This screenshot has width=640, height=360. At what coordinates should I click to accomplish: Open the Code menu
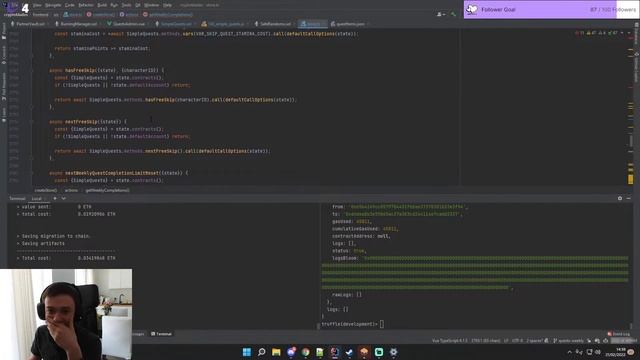70,5
